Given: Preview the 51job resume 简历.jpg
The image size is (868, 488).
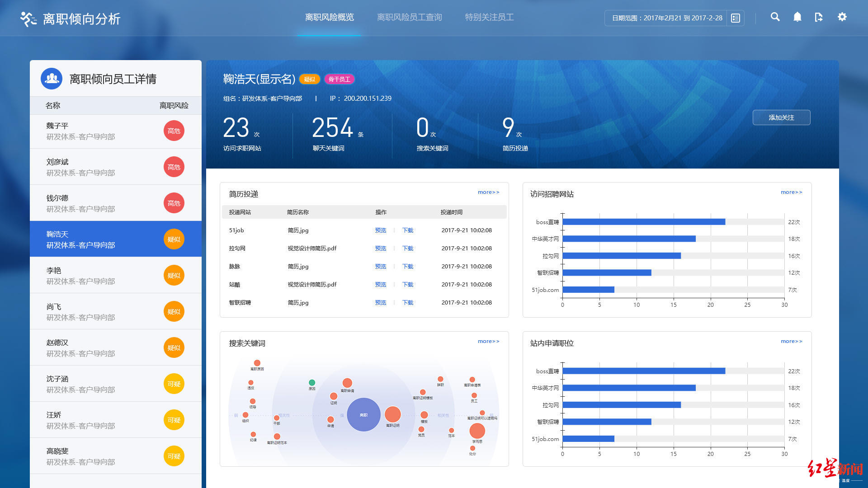Looking at the screenshot, I should coord(380,230).
